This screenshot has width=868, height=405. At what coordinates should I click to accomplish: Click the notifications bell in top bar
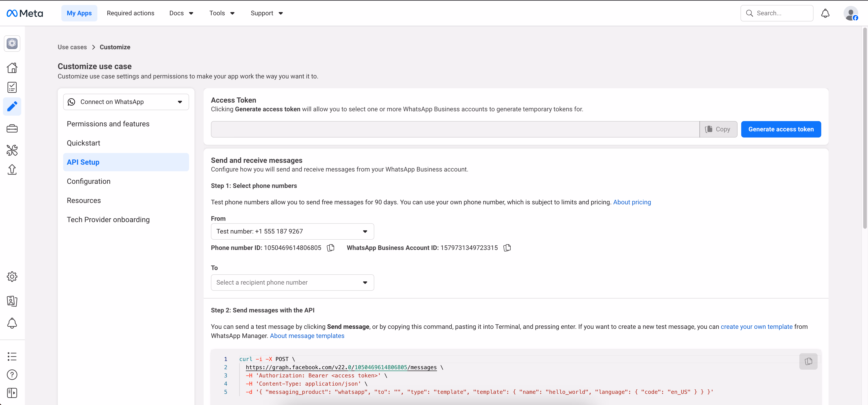825,13
